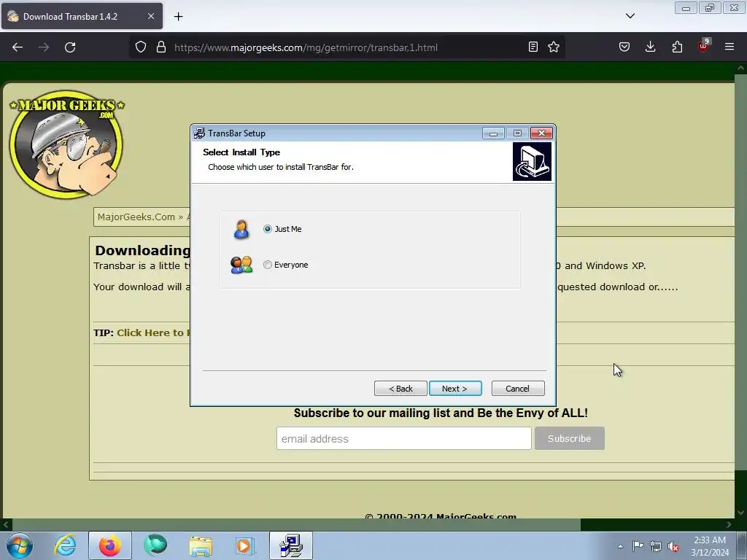
Task: Open Save to Pocket button
Action: [x=624, y=47]
